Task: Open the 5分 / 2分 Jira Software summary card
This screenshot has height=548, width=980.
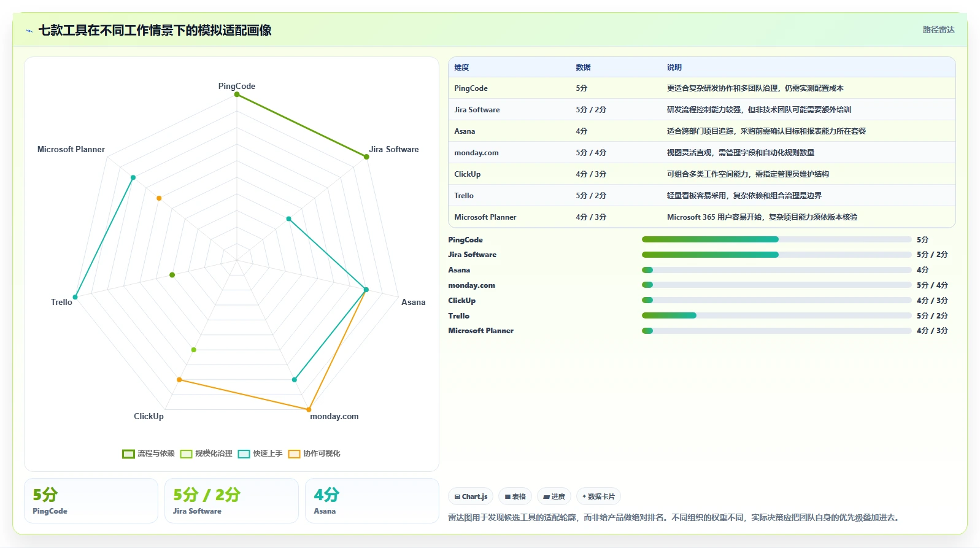Action: pos(231,501)
